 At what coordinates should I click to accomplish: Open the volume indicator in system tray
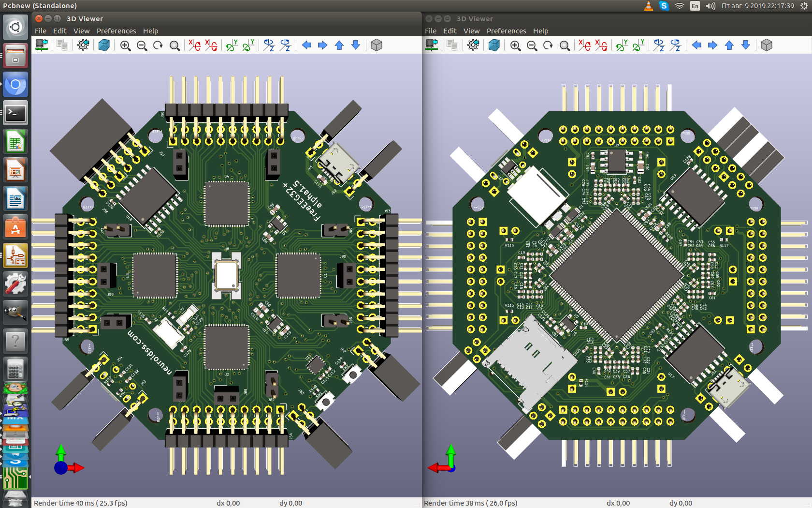[710, 6]
